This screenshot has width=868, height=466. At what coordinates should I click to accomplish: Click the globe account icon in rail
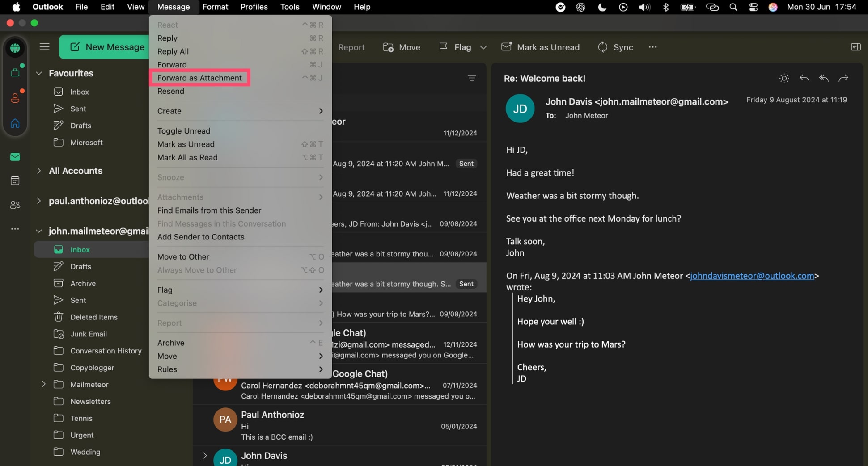pos(15,48)
